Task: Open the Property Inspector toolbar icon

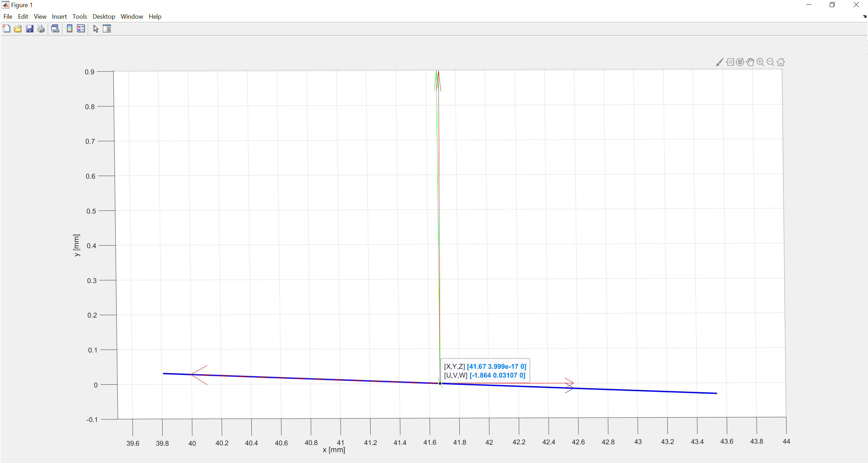Action: pyautogui.click(x=107, y=29)
